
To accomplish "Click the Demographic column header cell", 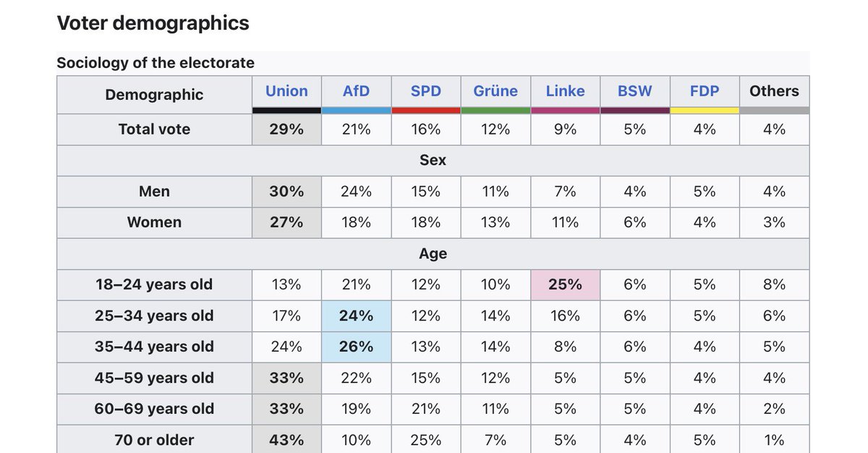I will coord(154,95).
